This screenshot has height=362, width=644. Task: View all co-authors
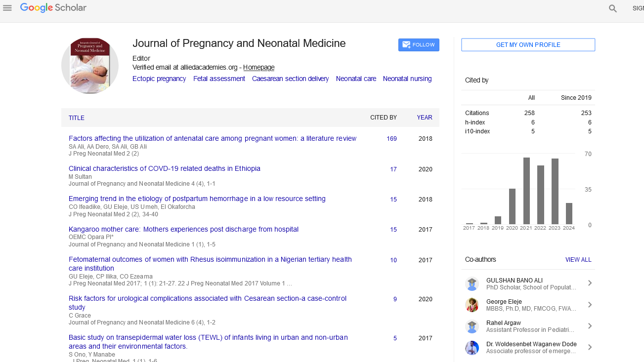click(x=578, y=260)
